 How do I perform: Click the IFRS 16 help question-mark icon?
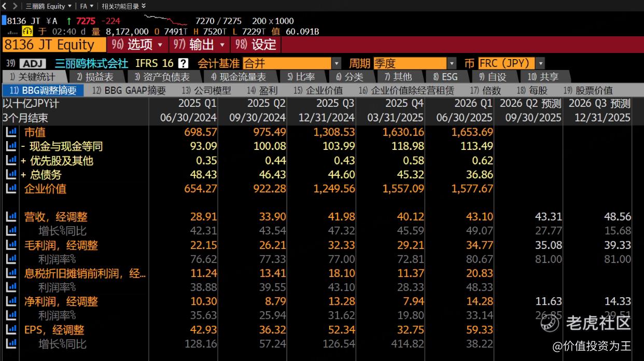click(x=183, y=63)
